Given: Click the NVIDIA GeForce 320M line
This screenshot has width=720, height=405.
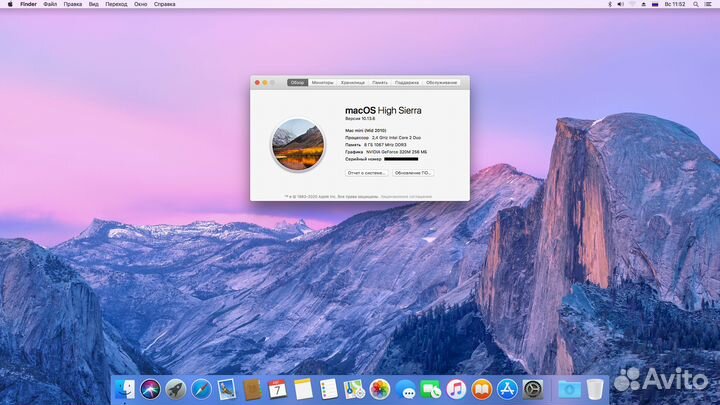Looking at the screenshot, I should tap(386, 152).
